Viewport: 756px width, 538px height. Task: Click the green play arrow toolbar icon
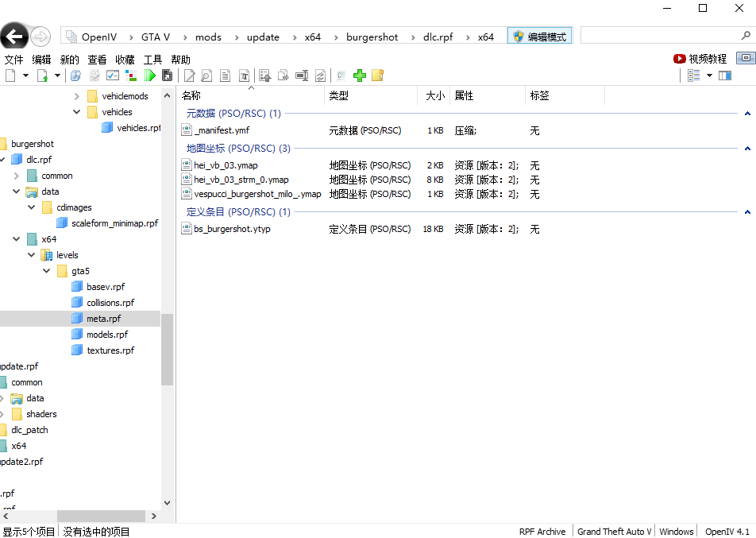(x=149, y=75)
